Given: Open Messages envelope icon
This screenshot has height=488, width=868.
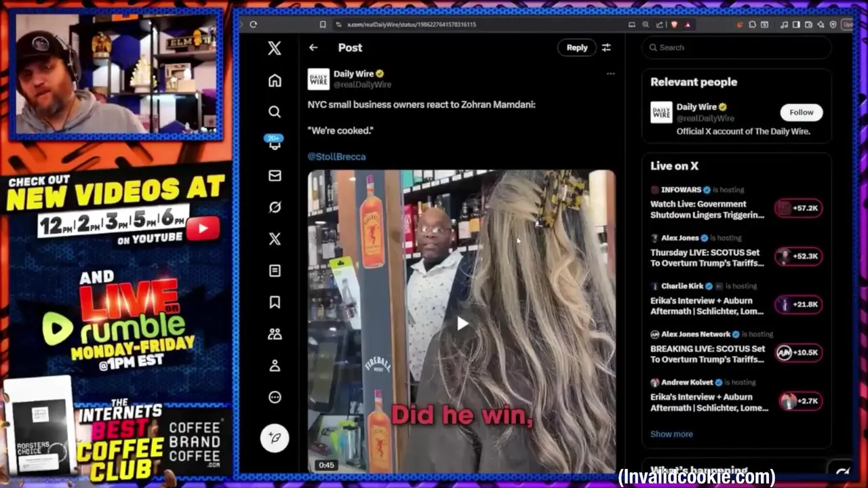Looking at the screenshot, I should coord(275,176).
